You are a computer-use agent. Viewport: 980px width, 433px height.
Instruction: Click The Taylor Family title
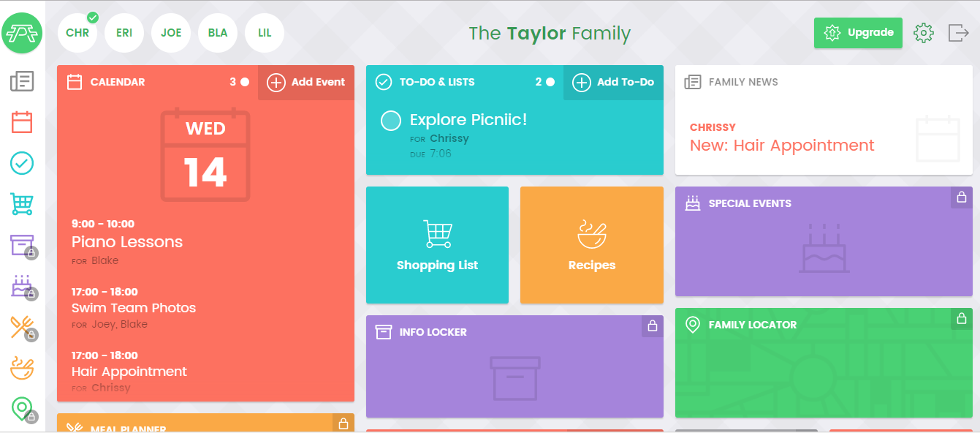pos(550,34)
